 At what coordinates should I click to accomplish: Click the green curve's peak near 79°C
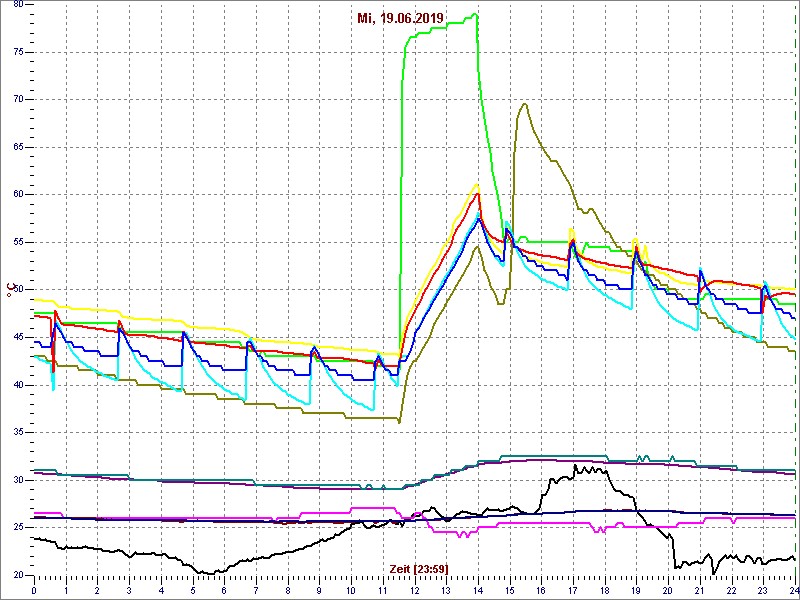click(476, 14)
